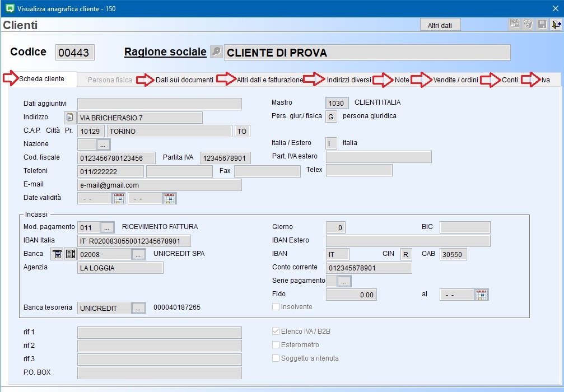Switch to the Indirizzi diversi tab
564x392 pixels.
click(x=348, y=80)
